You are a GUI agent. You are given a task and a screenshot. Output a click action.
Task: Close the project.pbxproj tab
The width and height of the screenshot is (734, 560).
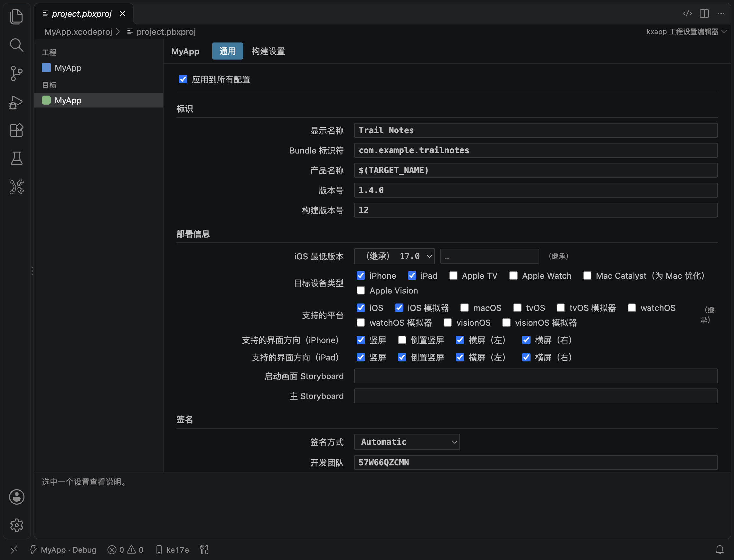coord(122,14)
